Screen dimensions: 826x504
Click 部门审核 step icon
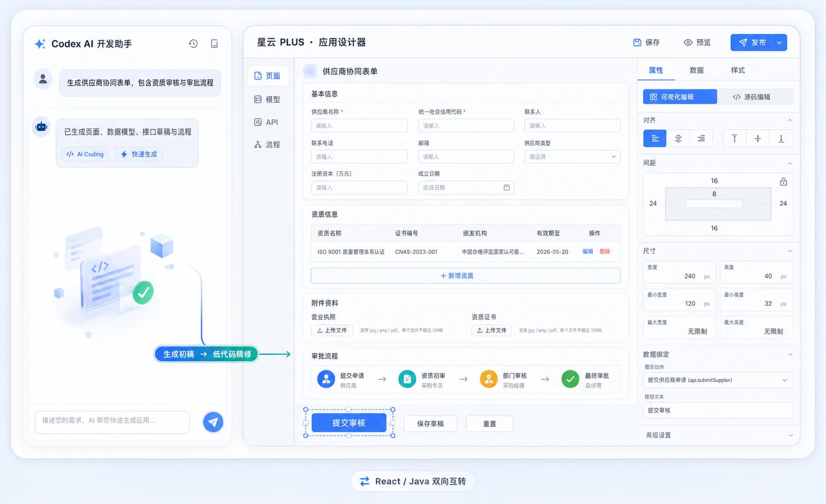(488, 379)
